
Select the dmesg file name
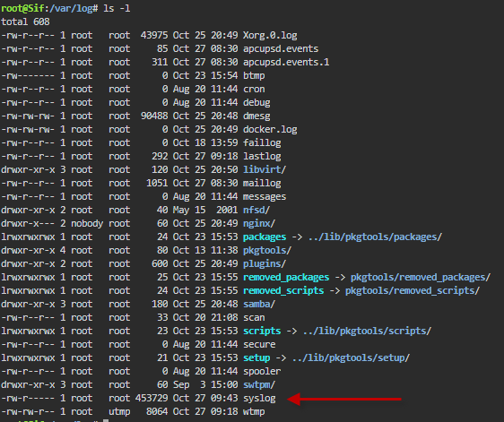[256, 116]
